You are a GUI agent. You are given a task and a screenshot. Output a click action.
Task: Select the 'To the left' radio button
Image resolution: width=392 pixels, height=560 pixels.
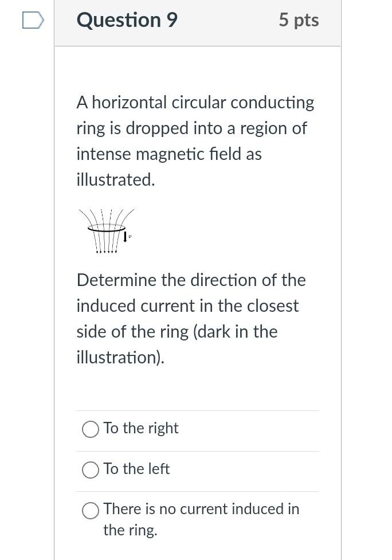pyautogui.click(x=91, y=470)
